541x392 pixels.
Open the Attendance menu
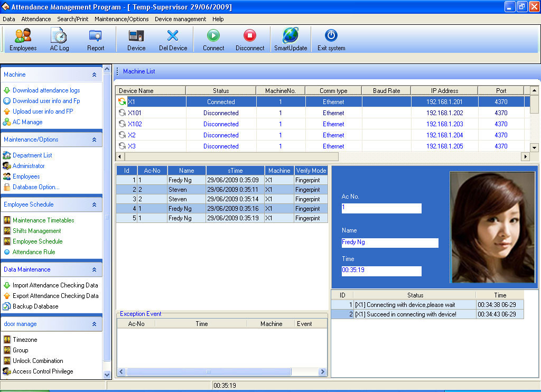36,19
